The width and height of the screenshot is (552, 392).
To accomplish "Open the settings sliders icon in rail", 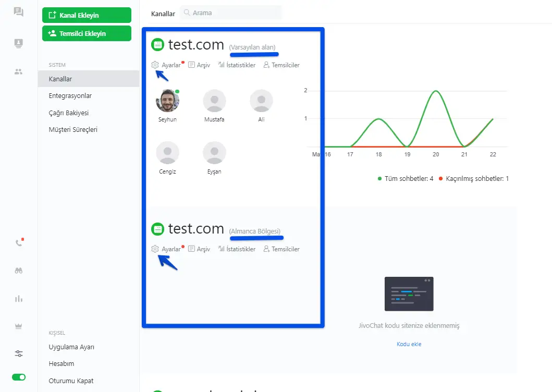I will click(19, 353).
